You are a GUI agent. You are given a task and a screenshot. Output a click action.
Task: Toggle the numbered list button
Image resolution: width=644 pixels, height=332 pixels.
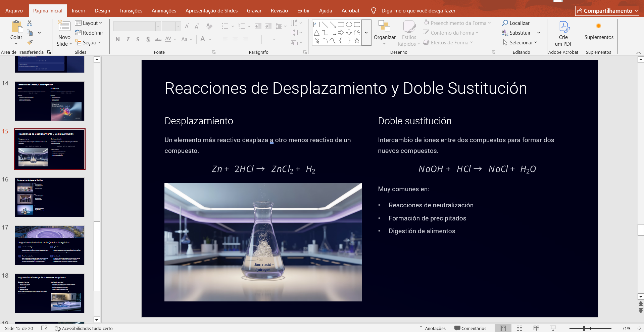point(242,26)
